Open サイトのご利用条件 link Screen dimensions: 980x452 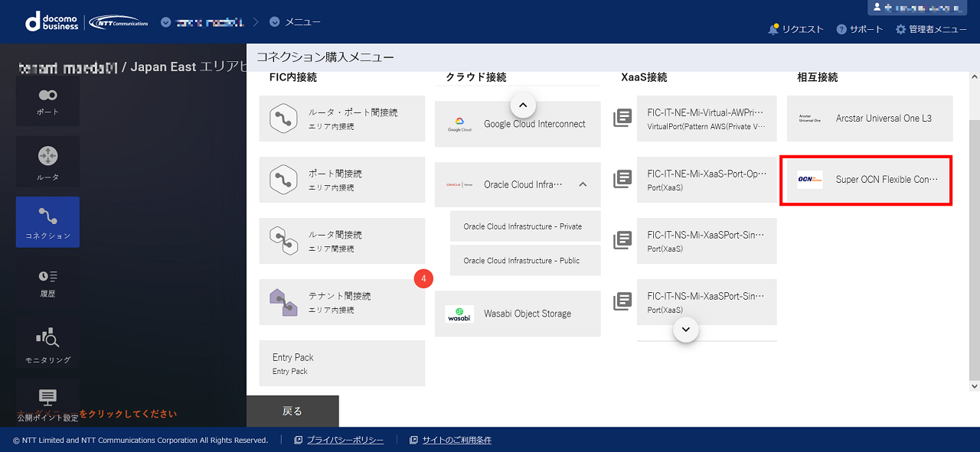click(456, 440)
